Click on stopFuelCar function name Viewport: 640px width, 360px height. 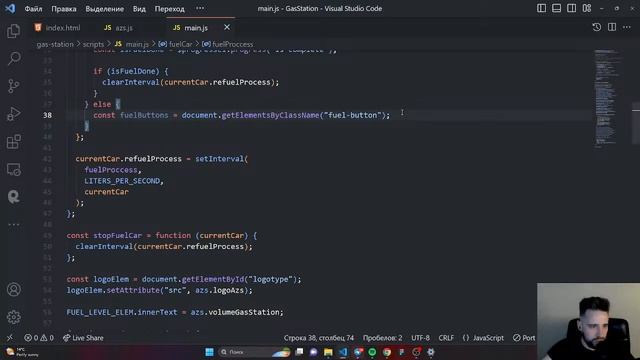pyautogui.click(x=118, y=236)
